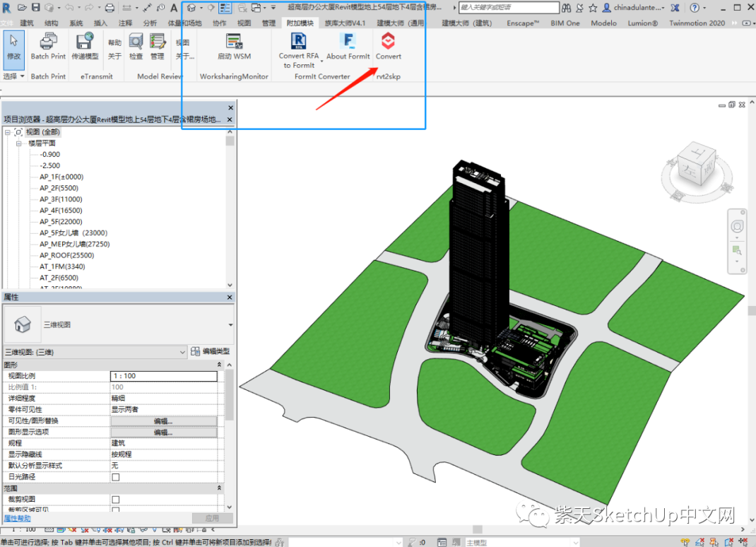Toggle the 裁剪视图 checkbox
Screen dimensions: 756x547
tap(115, 500)
